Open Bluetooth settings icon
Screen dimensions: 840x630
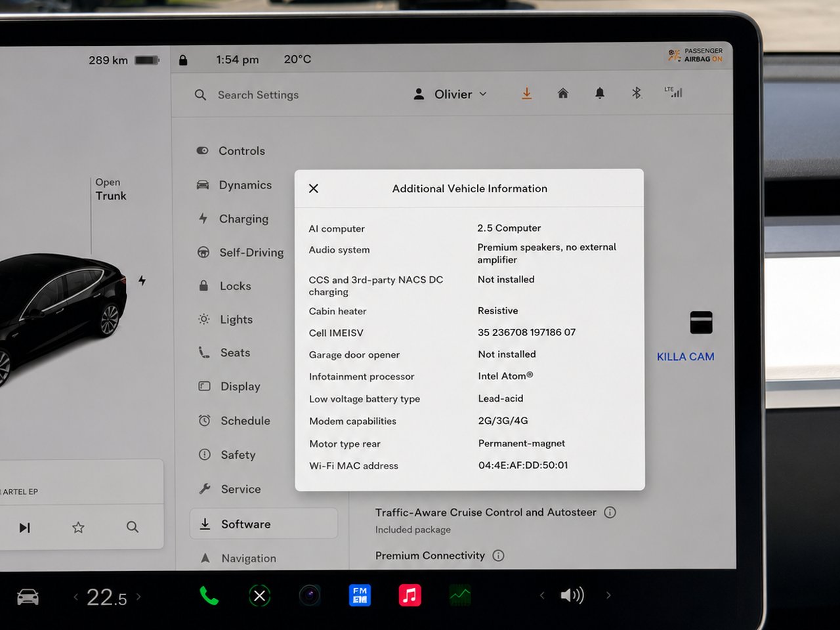coord(637,93)
